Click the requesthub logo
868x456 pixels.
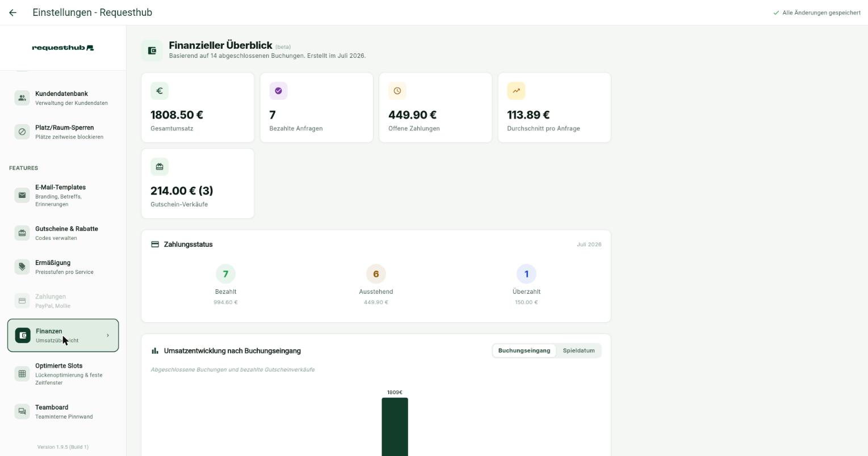63,48
